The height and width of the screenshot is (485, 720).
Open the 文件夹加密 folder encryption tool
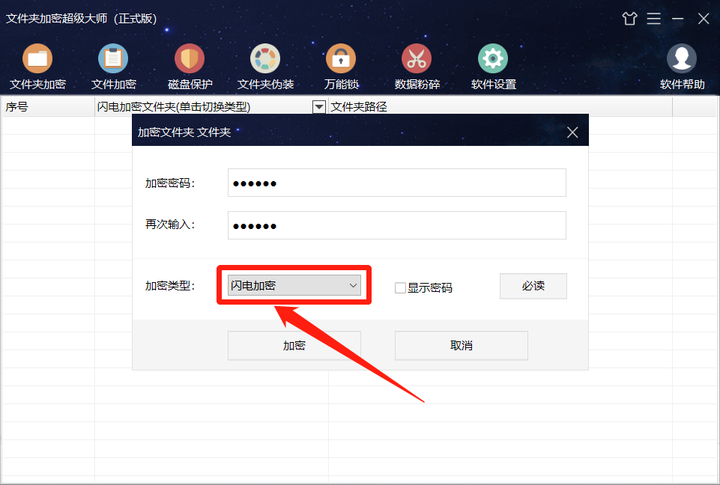pyautogui.click(x=38, y=67)
